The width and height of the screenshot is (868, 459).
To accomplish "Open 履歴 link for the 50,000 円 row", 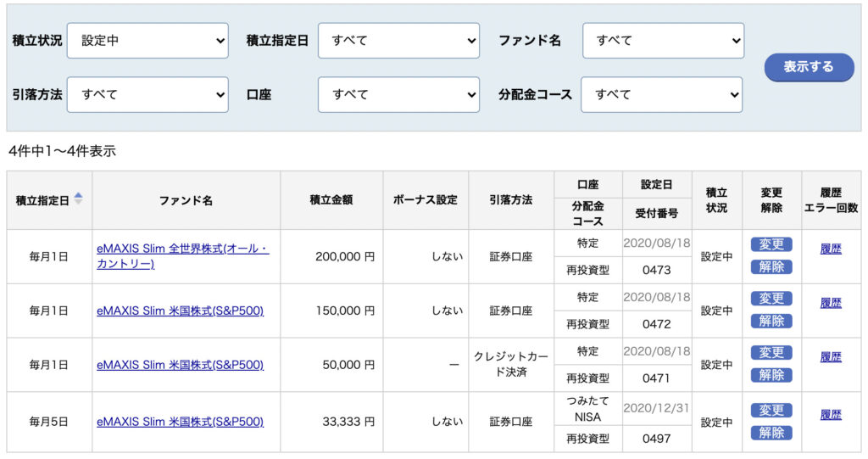I will pyautogui.click(x=831, y=357).
